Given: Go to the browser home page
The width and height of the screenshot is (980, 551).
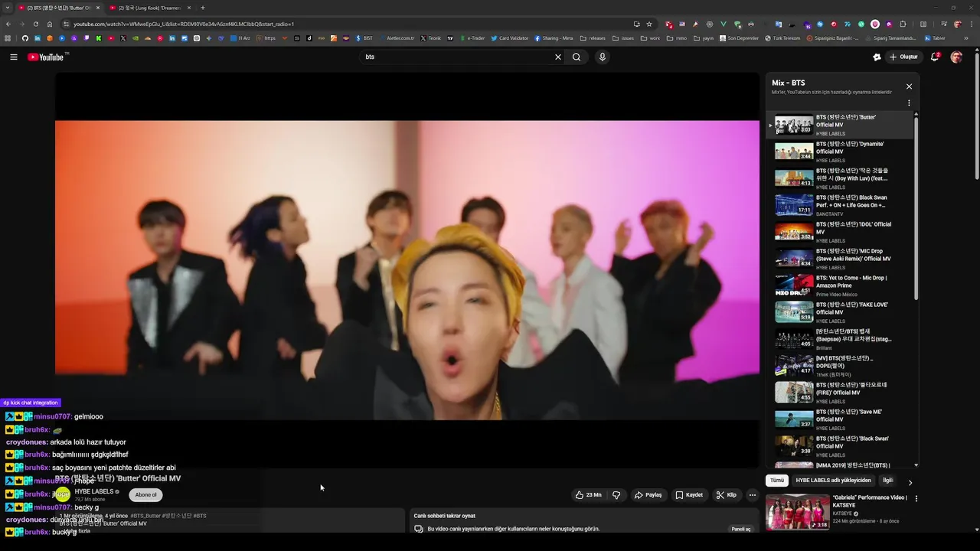Looking at the screenshot, I should (50, 24).
